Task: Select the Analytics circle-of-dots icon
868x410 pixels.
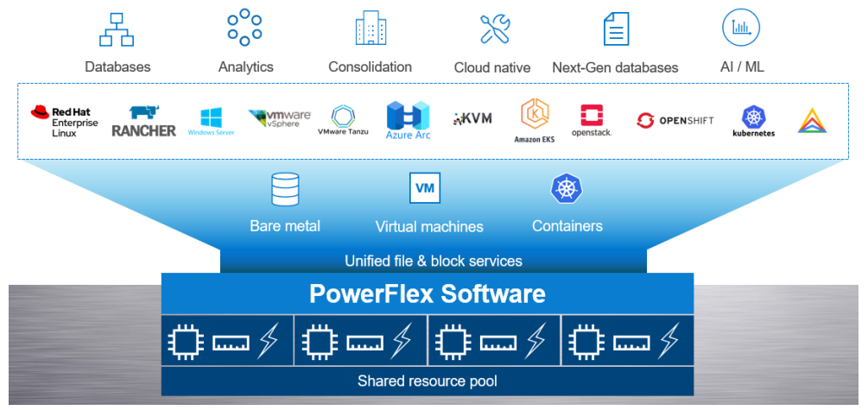Action: (244, 27)
